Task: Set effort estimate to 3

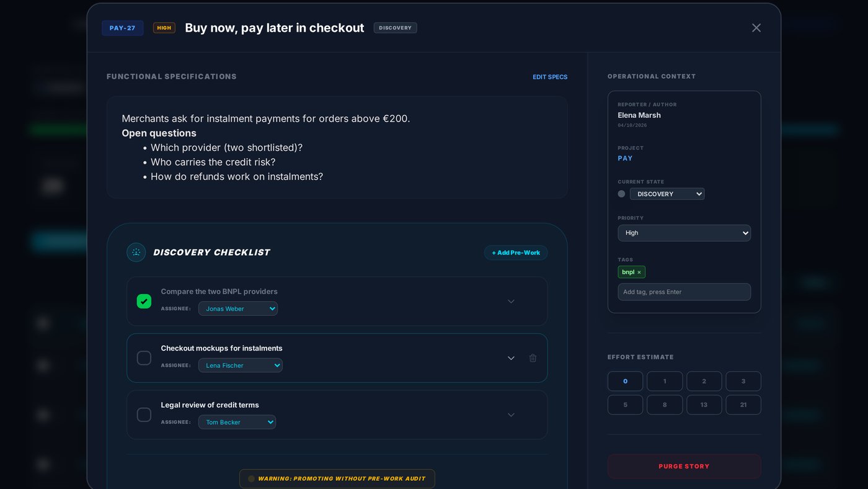Action: [x=743, y=381]
